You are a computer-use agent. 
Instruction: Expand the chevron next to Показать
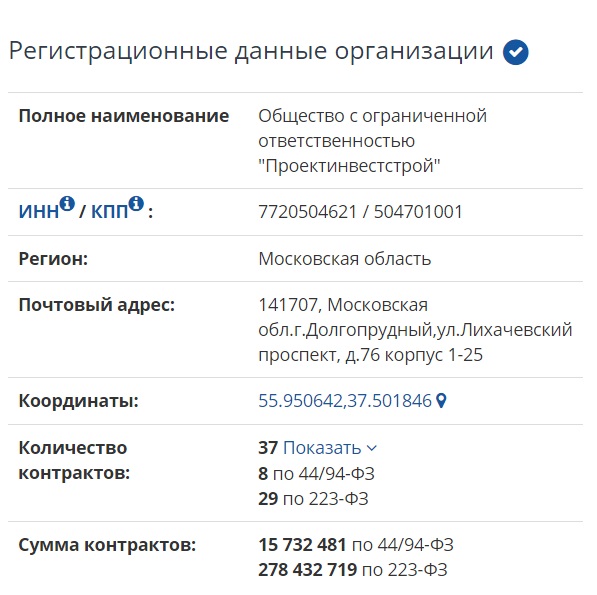[x=372, y=448]
